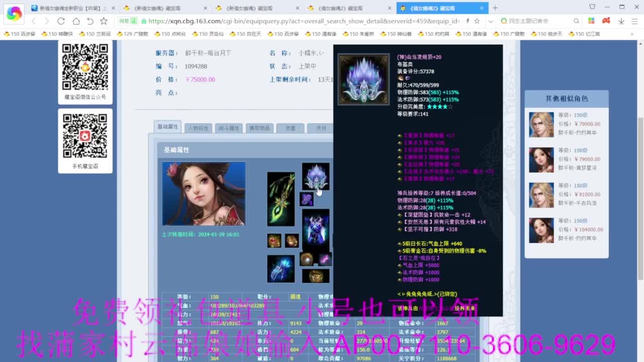Viewport: 644px width, 362px height.
Task: Open a new browser tab
Action: tap(495, 8)
